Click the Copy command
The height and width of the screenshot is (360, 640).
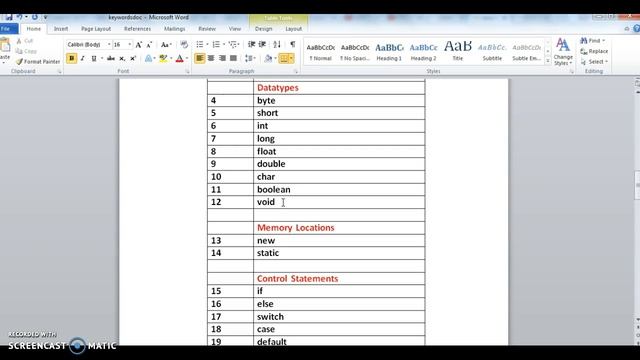26,51
